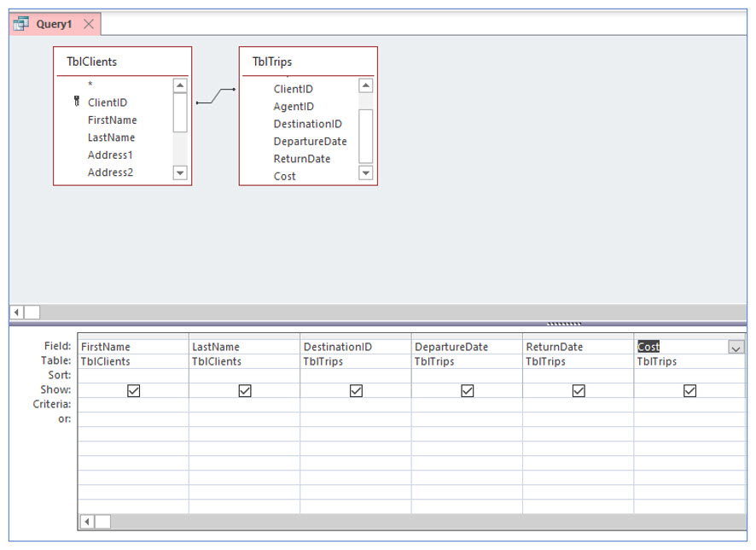Viewport: 756px width, 550px height.
Task: Select Address1 field in TblClients
Action: [x=110, y=155]
